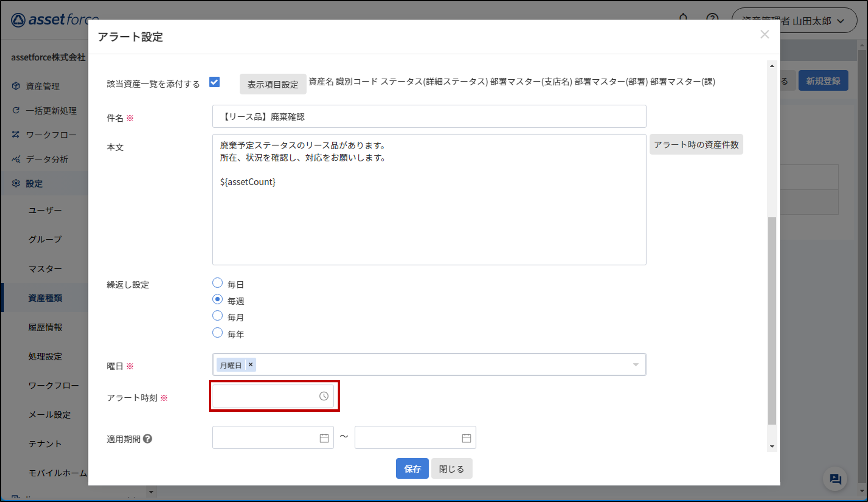Select the 毎年 repeat option
Image resolution: width=868 pixels, height=502 pixels.
coord(217,332)
